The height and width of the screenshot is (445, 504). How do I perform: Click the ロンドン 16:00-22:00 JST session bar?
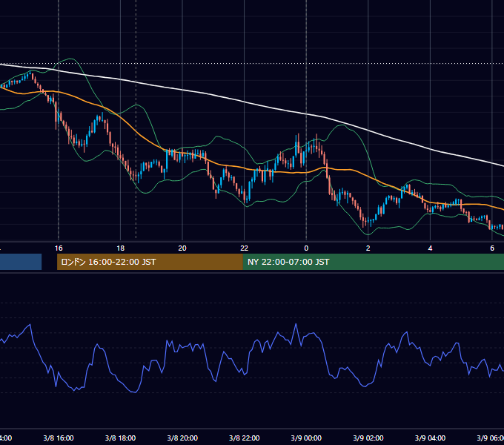[x=150, y=262]
